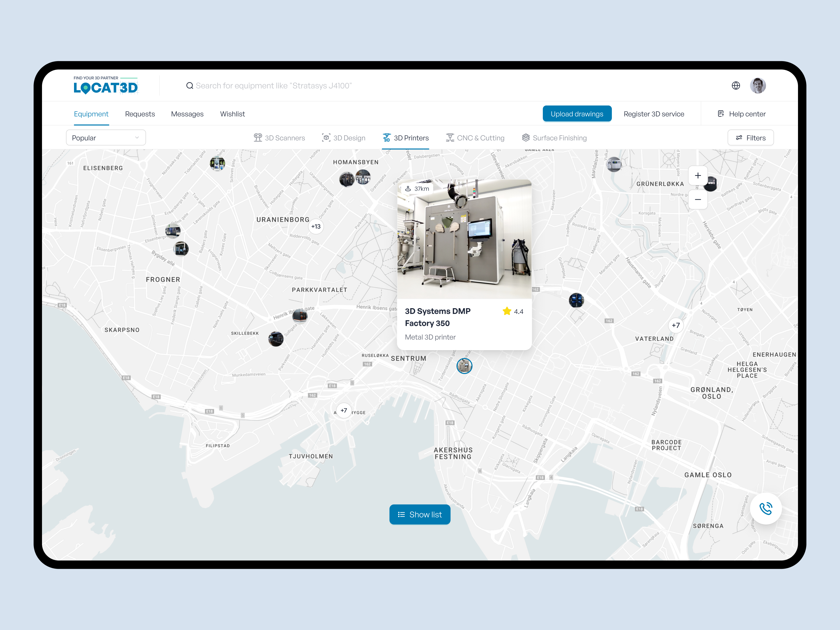This screenshot has height=630, width=840.
Task: Open the Wishlist tab
Action: (232, 114)
